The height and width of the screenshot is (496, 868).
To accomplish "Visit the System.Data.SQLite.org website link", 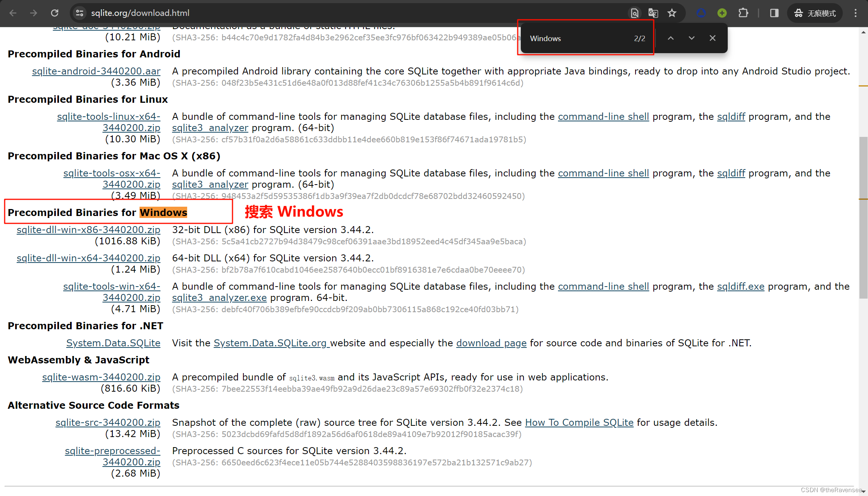I will [271, 343].
